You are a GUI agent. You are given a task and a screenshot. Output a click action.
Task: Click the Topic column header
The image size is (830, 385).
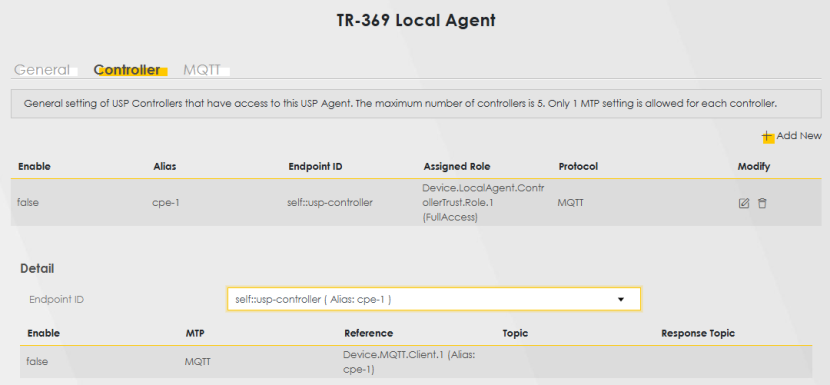click(x=515, y=333)
